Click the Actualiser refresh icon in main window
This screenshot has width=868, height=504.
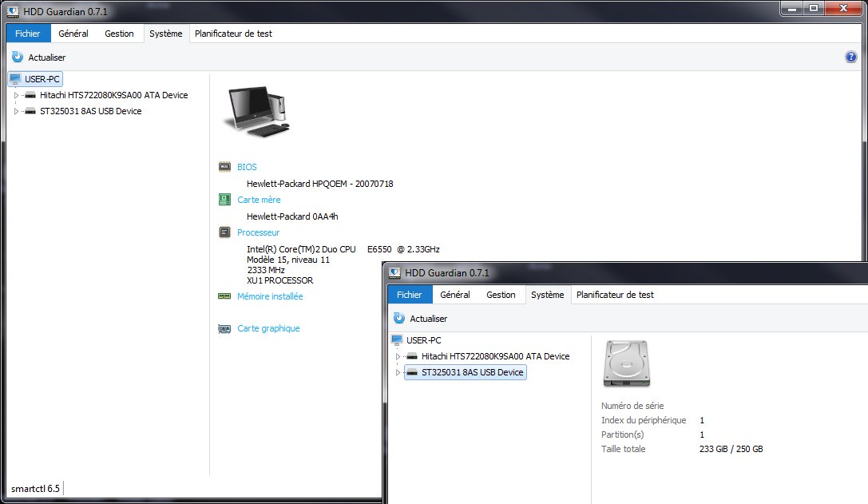18,57
